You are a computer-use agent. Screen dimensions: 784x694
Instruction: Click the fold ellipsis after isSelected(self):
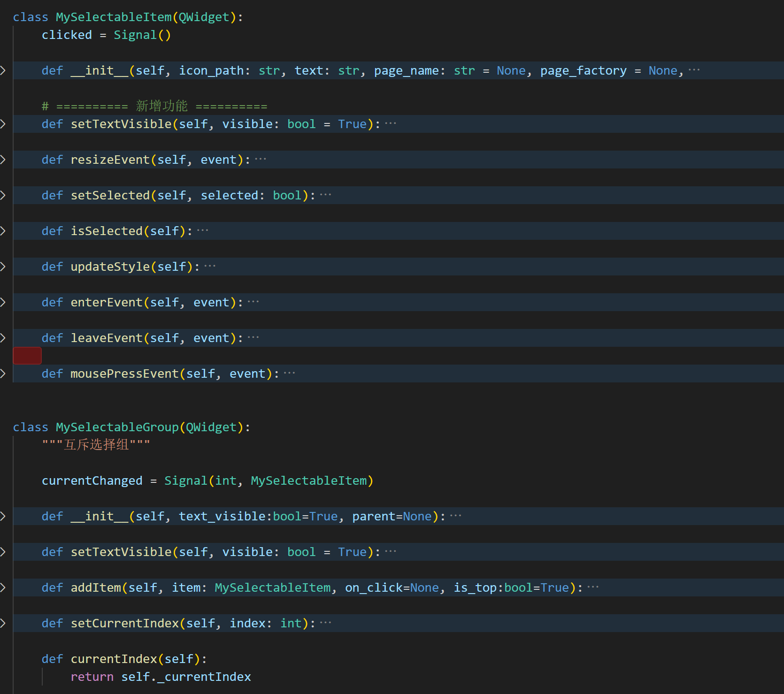point(203,231)
